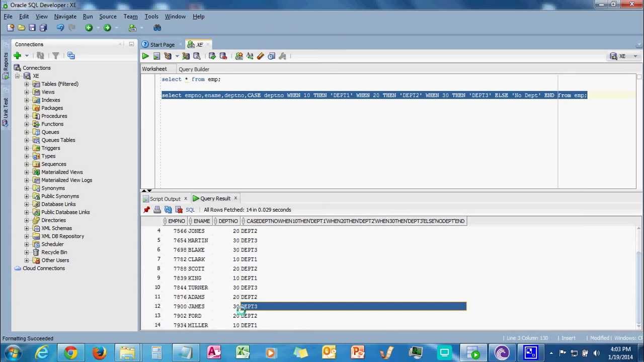Screen dimensions: 644x362
Task: Click the New file icon
Action: pyautogui.click(x=11, y=28)
